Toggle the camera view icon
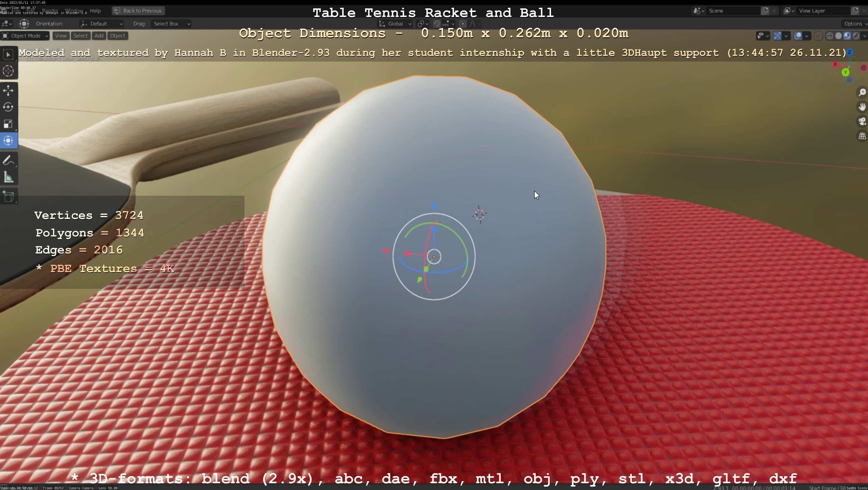The height and width of the screenshot is (490, 868). [862, 121]
